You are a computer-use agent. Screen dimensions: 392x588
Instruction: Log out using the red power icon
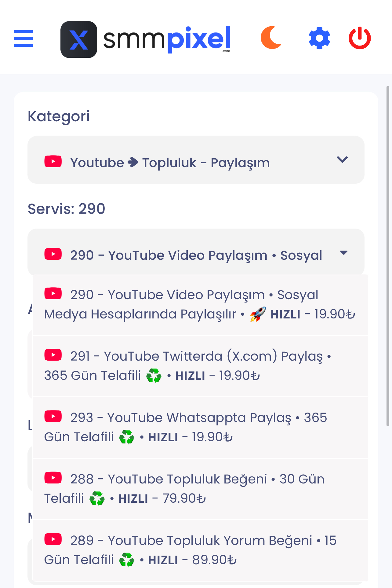(360, 38)
